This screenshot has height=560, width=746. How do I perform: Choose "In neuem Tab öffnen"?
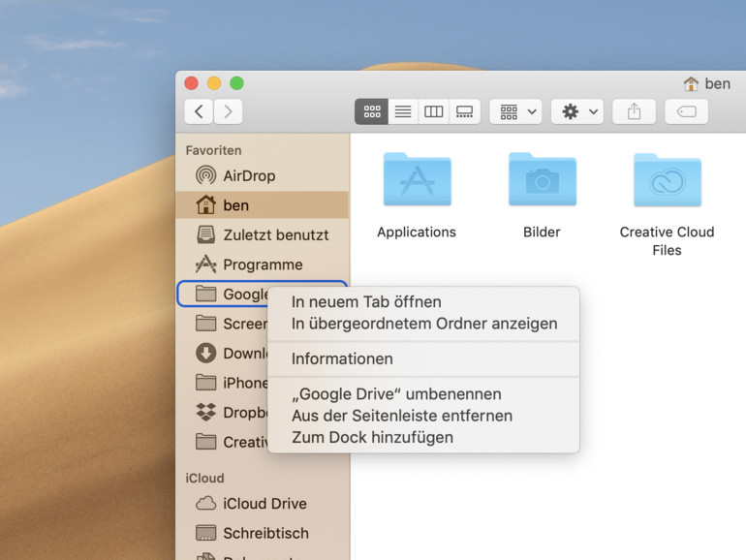(366, 301)
